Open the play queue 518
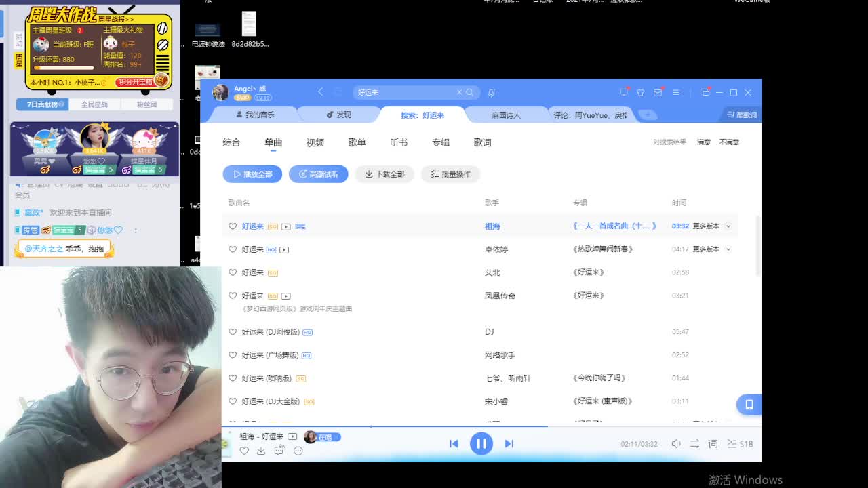868x488 pixels. click(x=740, y=443)
